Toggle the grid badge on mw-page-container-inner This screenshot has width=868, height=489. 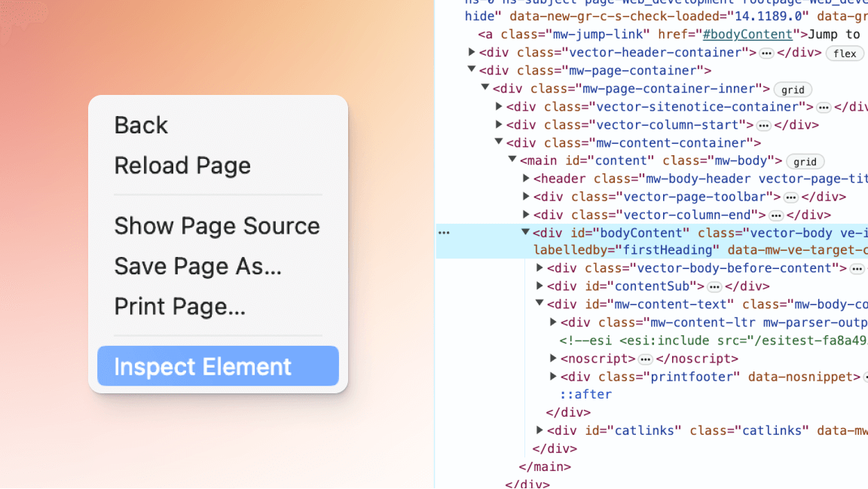click(x=792, y=89)
